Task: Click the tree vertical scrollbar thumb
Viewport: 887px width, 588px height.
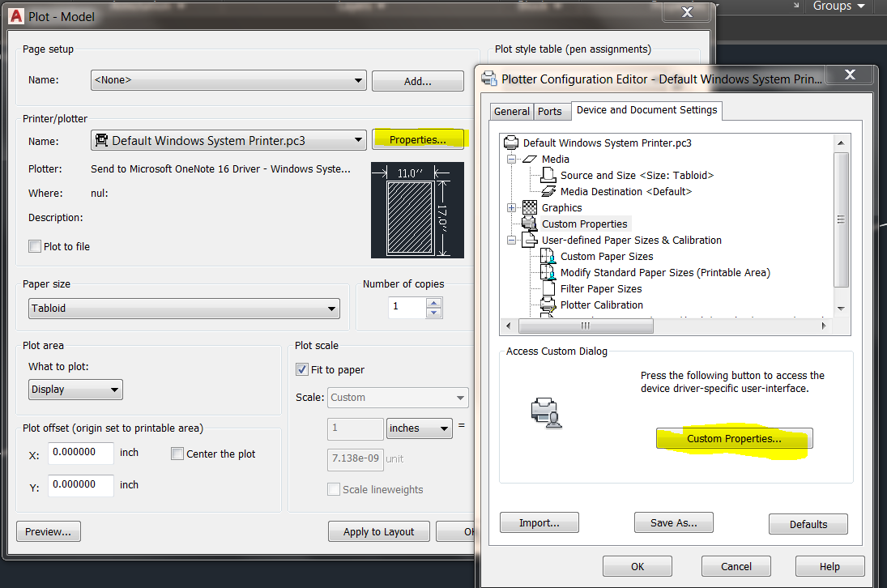Action: point(841,220)
